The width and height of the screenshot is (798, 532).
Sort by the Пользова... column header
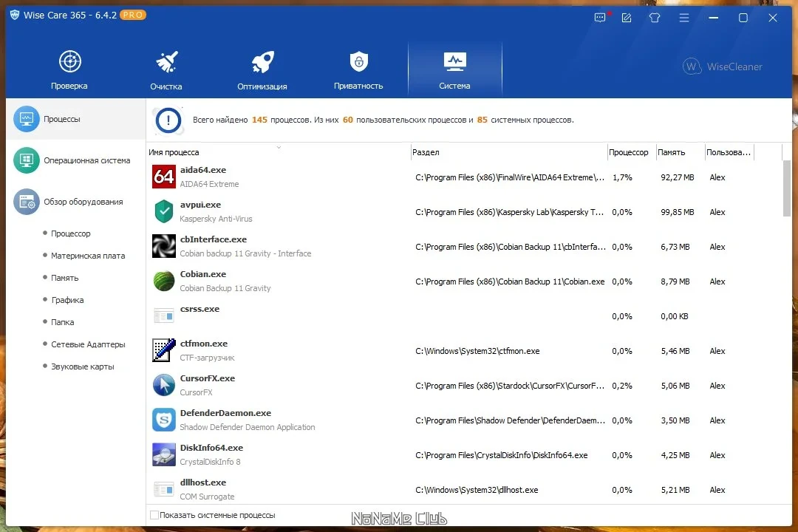coord(729,152)
